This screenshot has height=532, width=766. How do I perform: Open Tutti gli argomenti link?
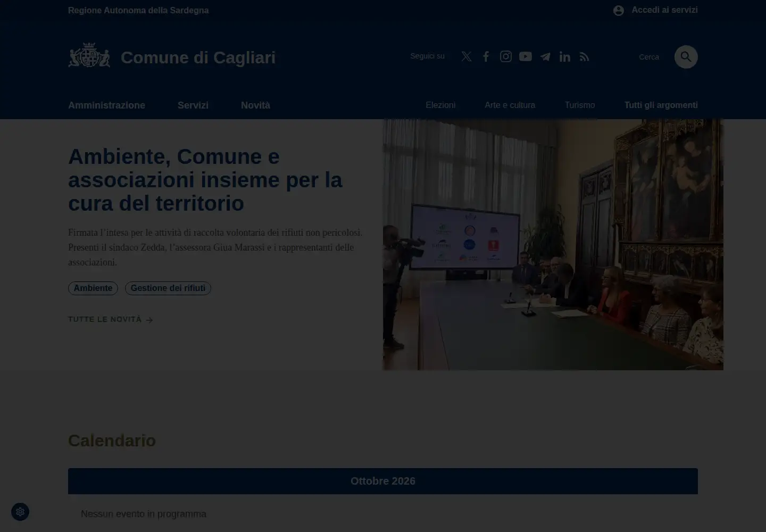point(661,105)
